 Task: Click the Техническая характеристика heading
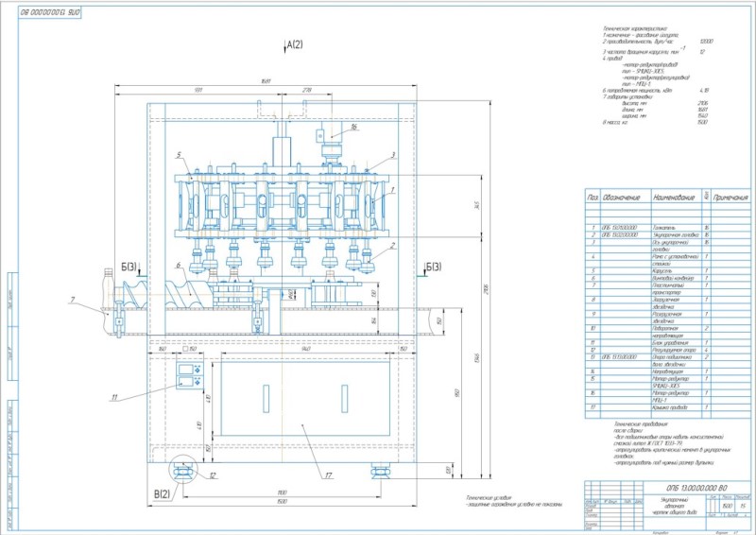(634, 29)
